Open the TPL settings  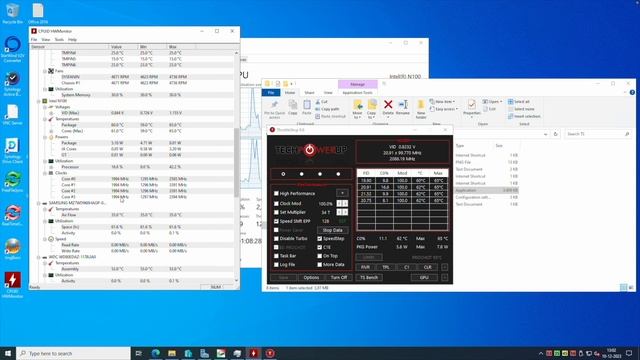click(x=386, y=267)
